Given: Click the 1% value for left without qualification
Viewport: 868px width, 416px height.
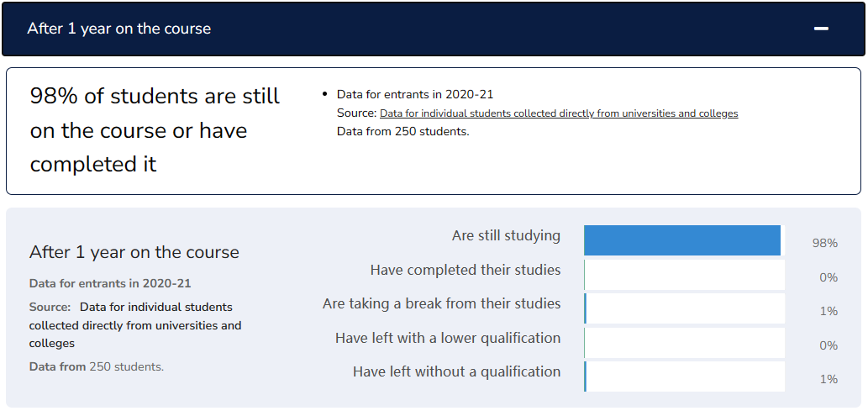Looking at the screenshot, I should [x=829, y=379].
